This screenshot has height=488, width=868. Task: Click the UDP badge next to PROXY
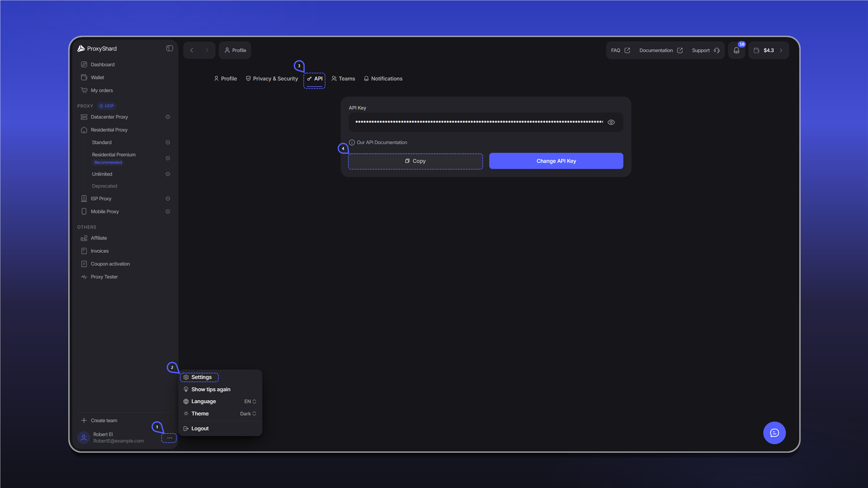[x=107, y=106]
